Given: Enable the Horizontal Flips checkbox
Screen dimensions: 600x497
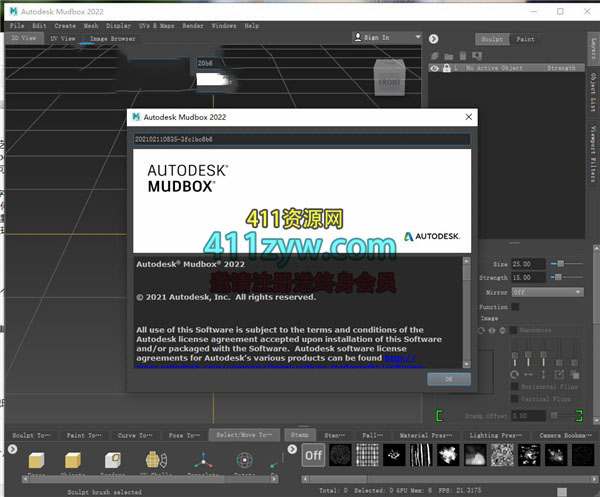Looking at the screenshot, I should click(x=515, y=385).
